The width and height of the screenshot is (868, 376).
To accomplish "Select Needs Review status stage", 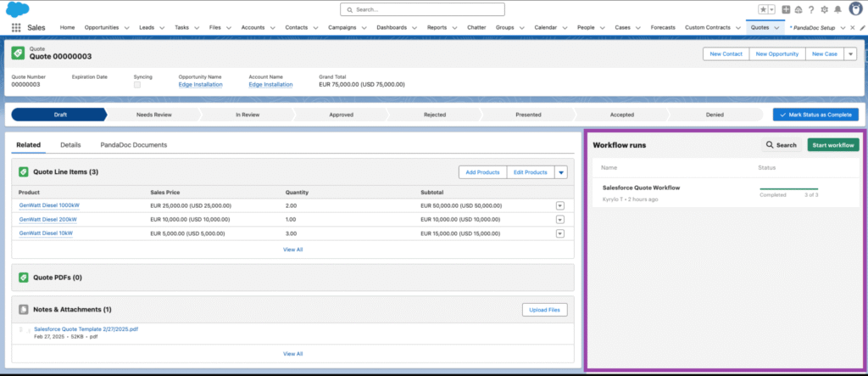I will pyautogui.click(x=154, y=115).
